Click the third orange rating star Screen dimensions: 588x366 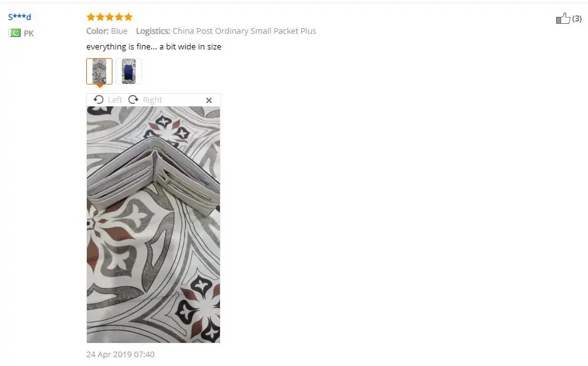pyautogui.click(x=109, y=17)
